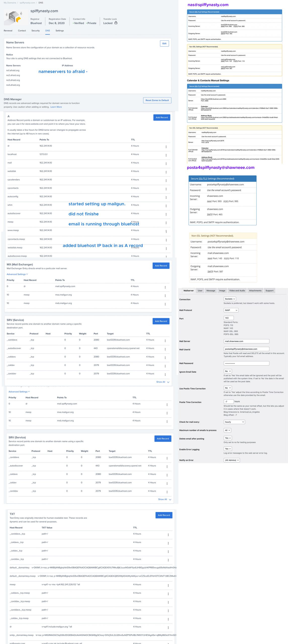This screenshot has height=644, width=288.
Task: Open the kebab menu for the cpcalendars A record
Action: click(x=166, y=181)
